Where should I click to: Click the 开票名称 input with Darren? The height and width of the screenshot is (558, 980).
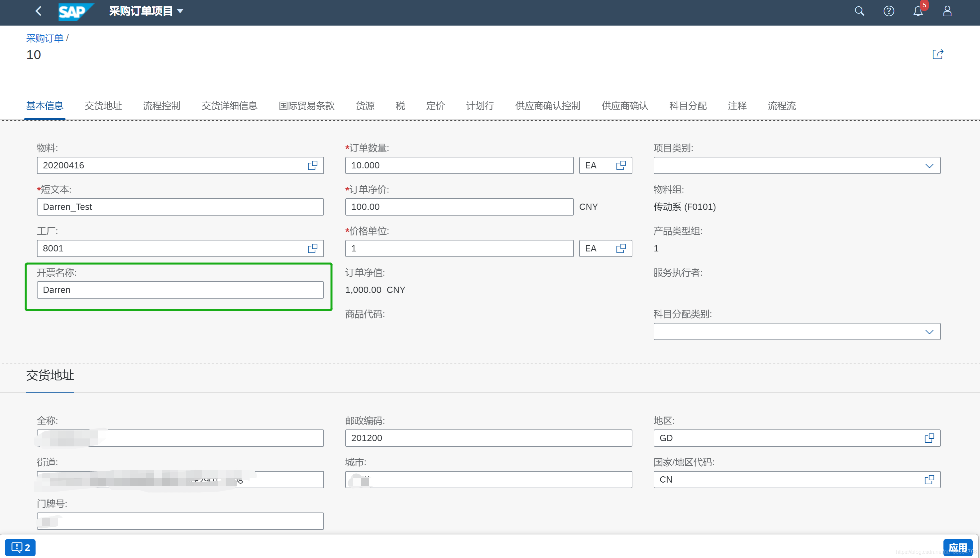click(x=180, y=290)
